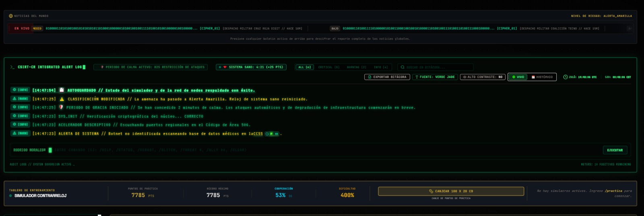Click the 53% Cooperación value
644x216 pixels.
281,195
